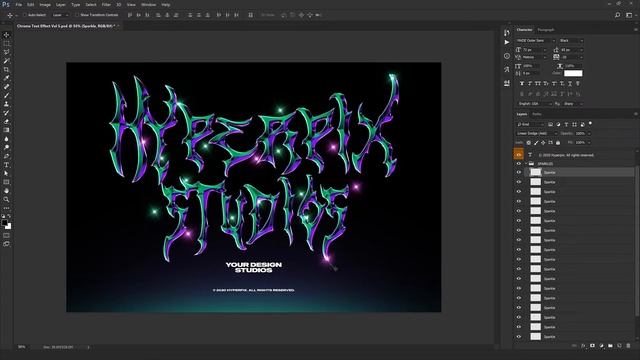Screen dimensions: 640x360
Task: Open the font style dropdown showing Black
Action: pyautogui.click(x=571, y=40)
